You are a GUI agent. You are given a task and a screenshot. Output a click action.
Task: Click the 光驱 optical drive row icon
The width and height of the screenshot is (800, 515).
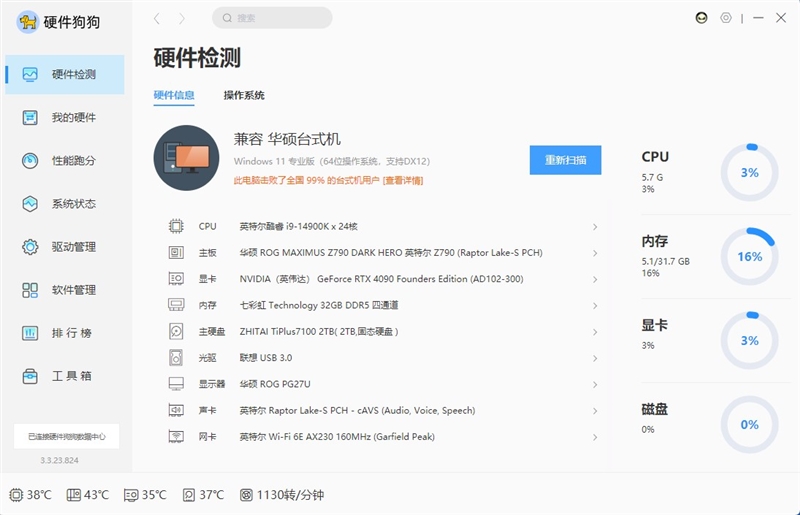tap(176, 358)
